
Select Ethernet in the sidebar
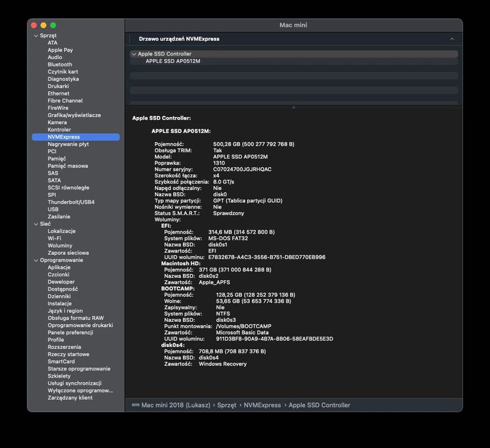58,93
